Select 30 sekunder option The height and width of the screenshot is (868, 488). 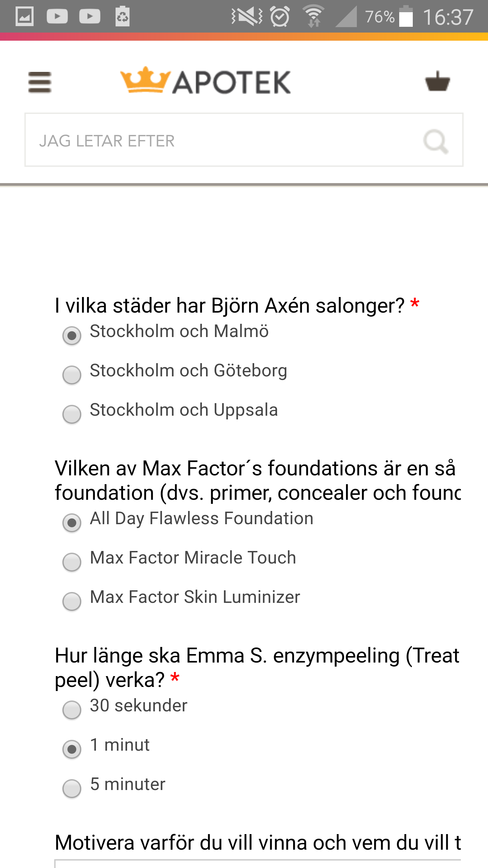point(72,710)
